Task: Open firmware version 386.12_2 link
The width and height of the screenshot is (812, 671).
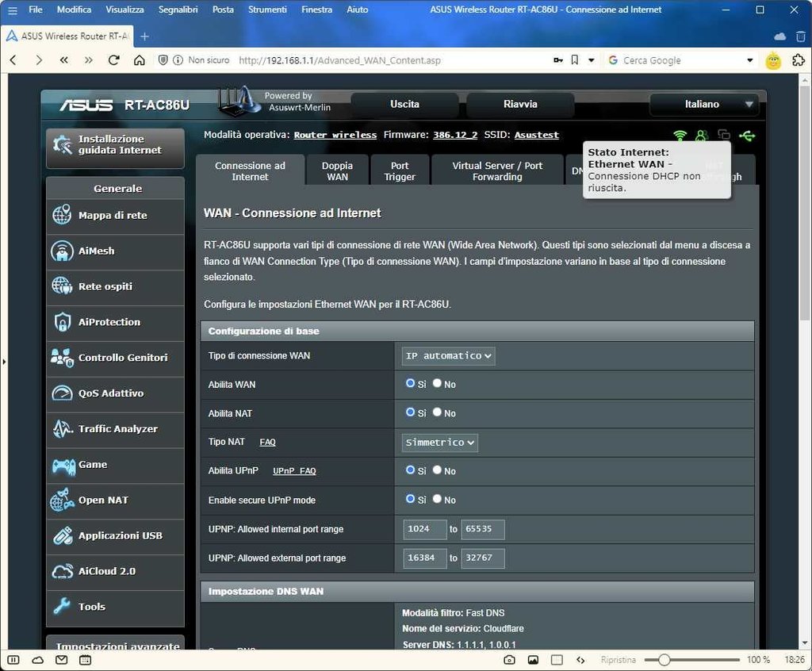Action: 455,135
